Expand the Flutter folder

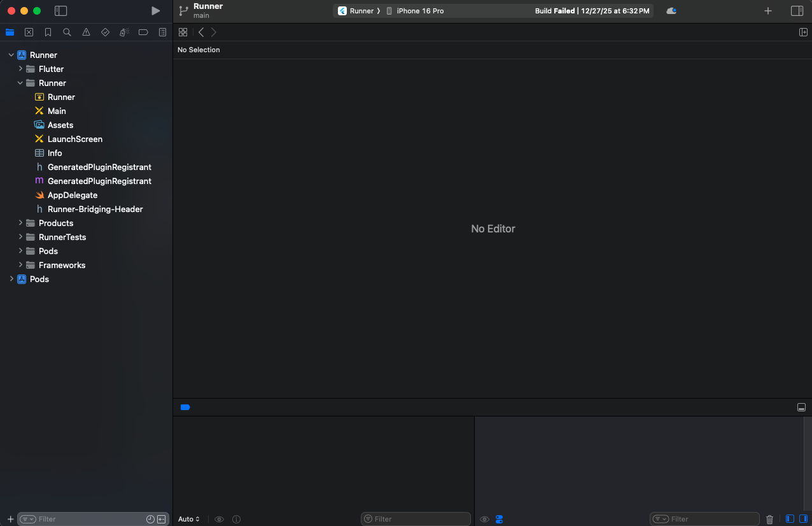20,69
